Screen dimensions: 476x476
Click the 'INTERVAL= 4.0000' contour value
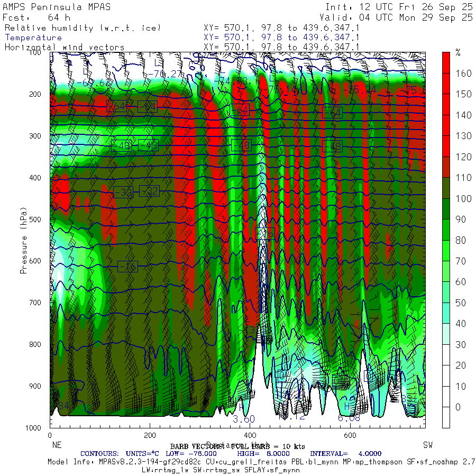pos(345,454)
